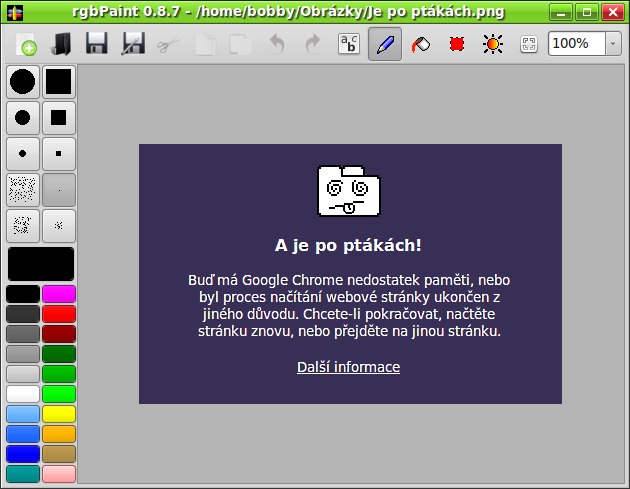Pick the silver color swatch
This screenshot has height=489, width=630.
(x=23, y=374)
